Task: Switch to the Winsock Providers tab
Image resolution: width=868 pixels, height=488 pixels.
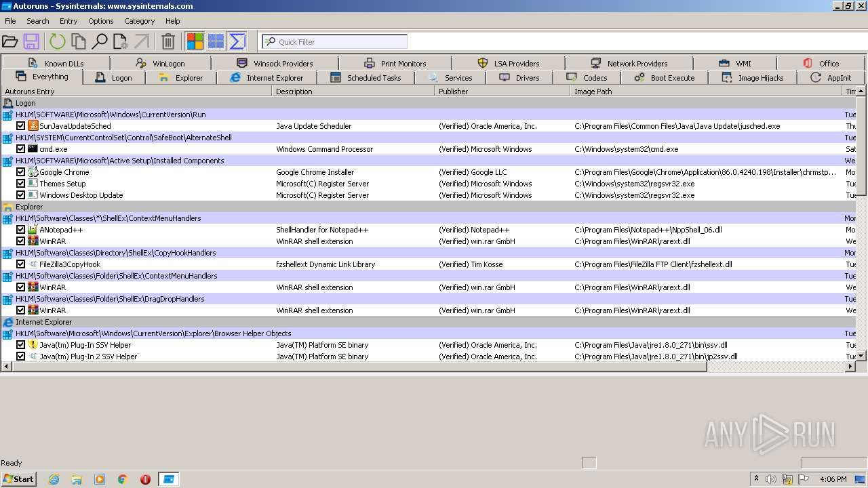Action: pos(275,64)
